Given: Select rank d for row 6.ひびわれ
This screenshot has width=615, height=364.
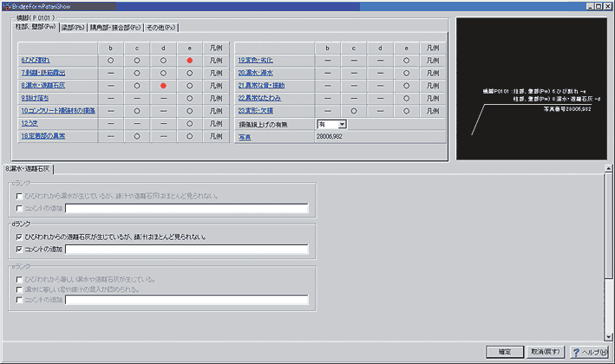Looking at the screenshot, I should (163, 61).
